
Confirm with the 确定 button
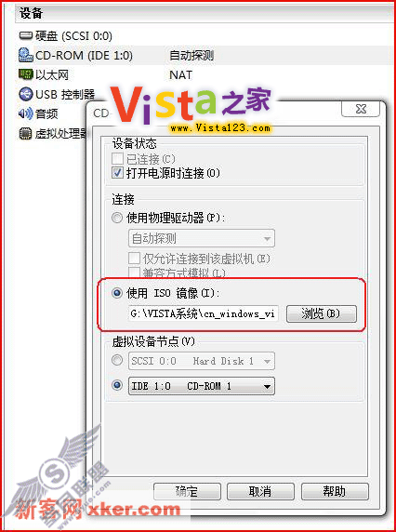coord(187,491)
